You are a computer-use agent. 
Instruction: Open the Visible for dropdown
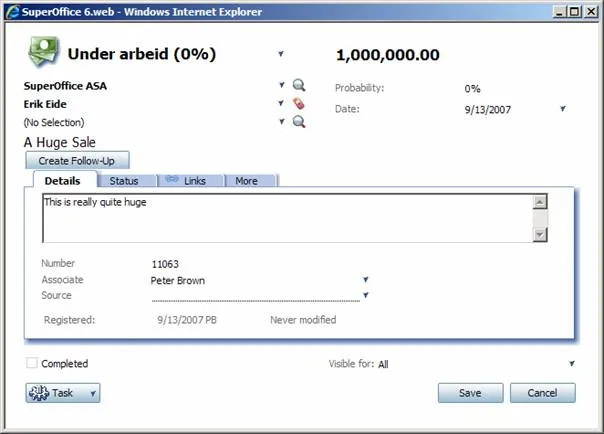point(572,364)
